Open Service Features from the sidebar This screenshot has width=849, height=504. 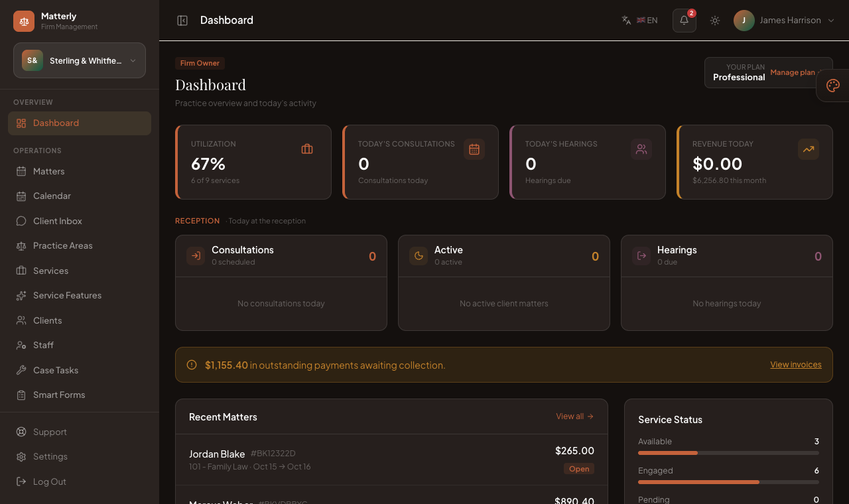tap(80, 296)
